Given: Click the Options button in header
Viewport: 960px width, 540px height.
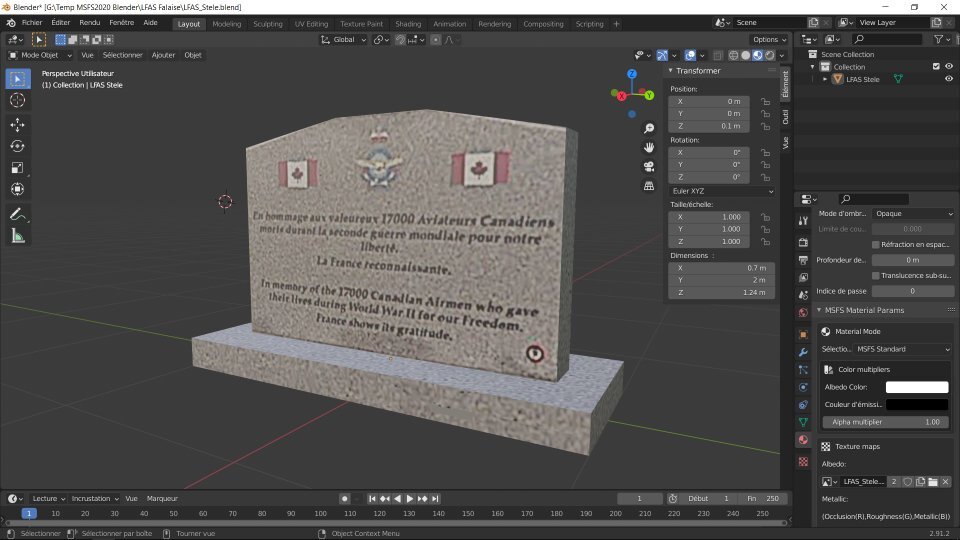Looking at the screenshot, I should pos(770,39).
